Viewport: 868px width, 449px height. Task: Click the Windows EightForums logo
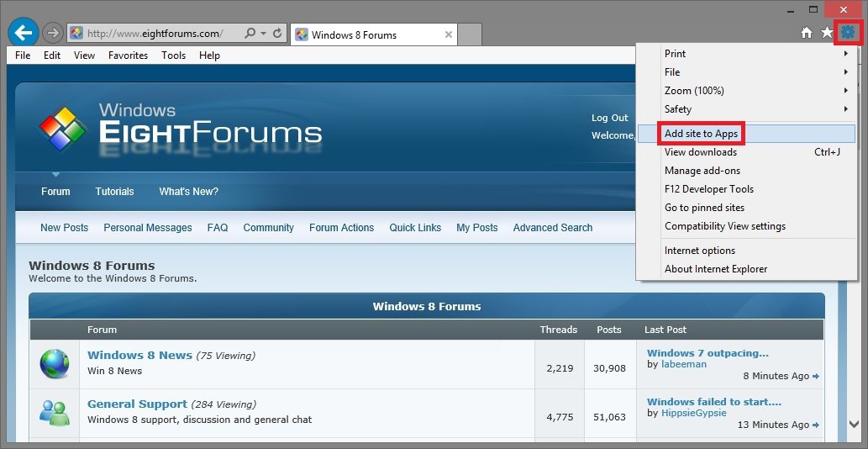[x=181, y=129]
